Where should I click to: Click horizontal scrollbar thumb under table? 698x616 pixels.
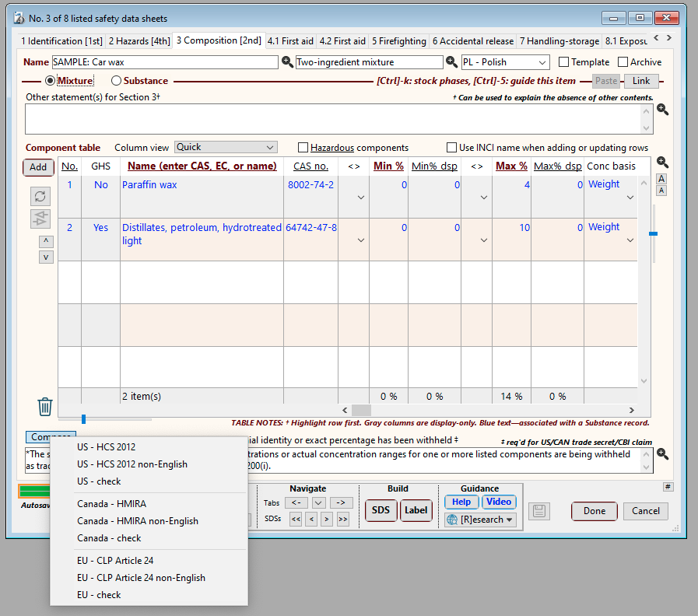pyautogui.click(x=361, y=410)
